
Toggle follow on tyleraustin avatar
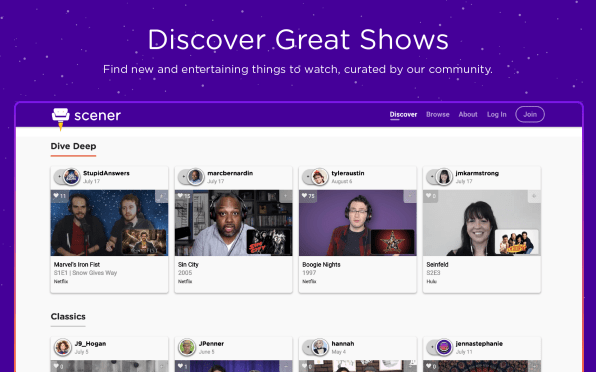pyautogui.click(x=308, y=177)
